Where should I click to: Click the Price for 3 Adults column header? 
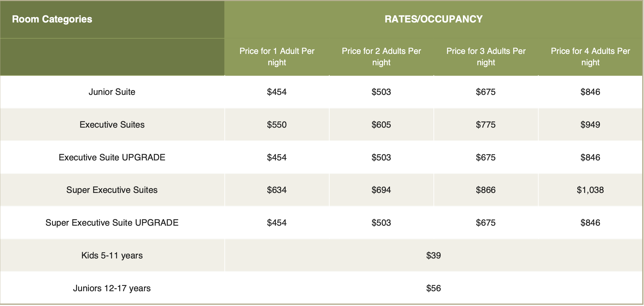click(486, 57)
